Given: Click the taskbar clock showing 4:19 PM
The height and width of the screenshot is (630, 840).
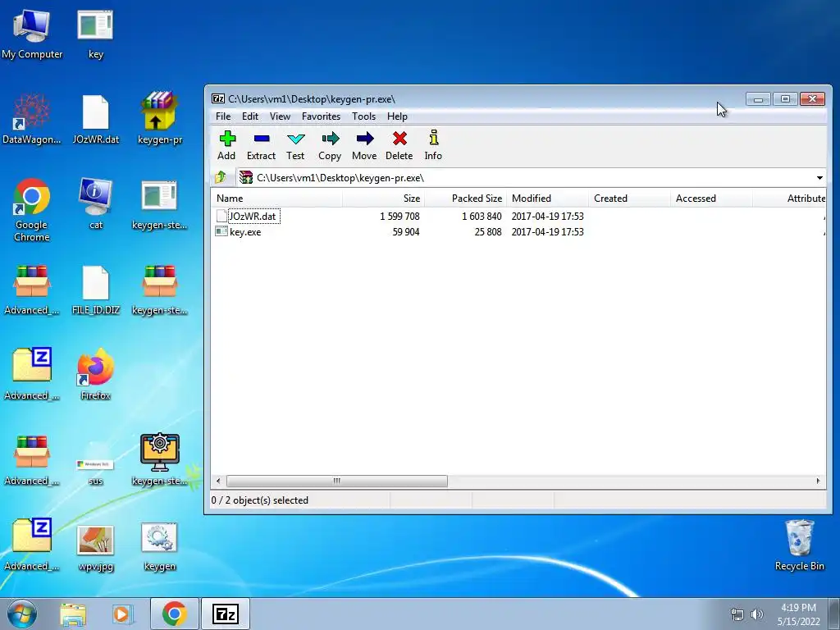Looking at the screenshot, I should pos(798,614).
